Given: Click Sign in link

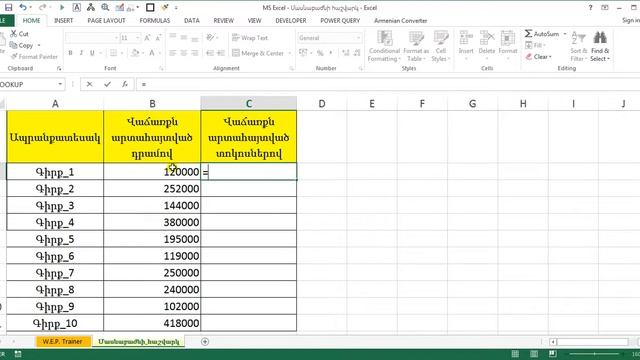Looking at the screenshot, I should 631,20.
